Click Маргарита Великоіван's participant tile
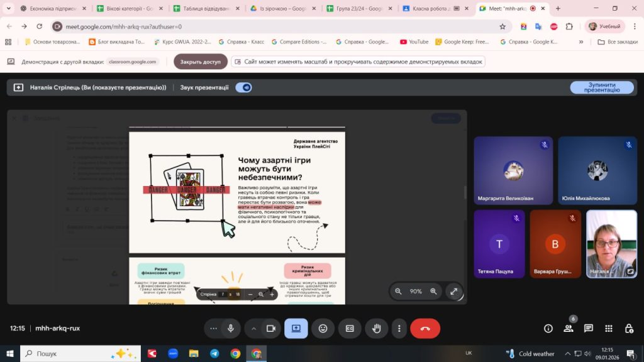 coord(513,170)
